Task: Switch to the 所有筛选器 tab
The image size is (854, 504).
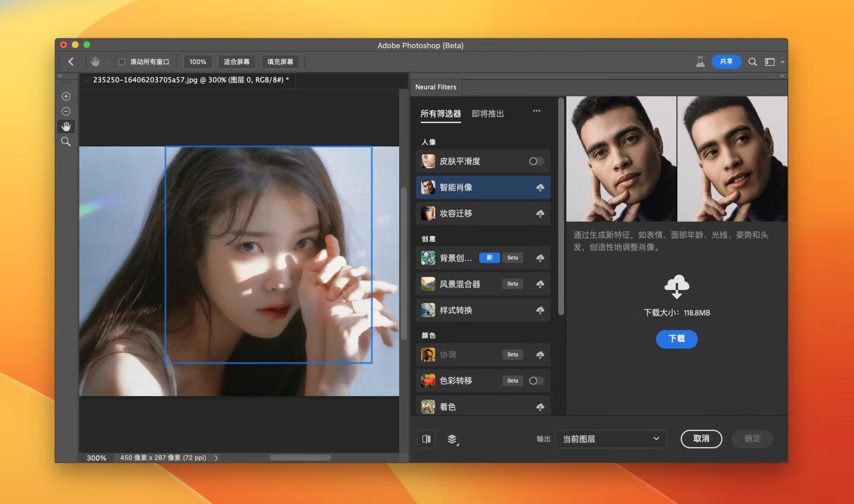Action: coord(441,114)
